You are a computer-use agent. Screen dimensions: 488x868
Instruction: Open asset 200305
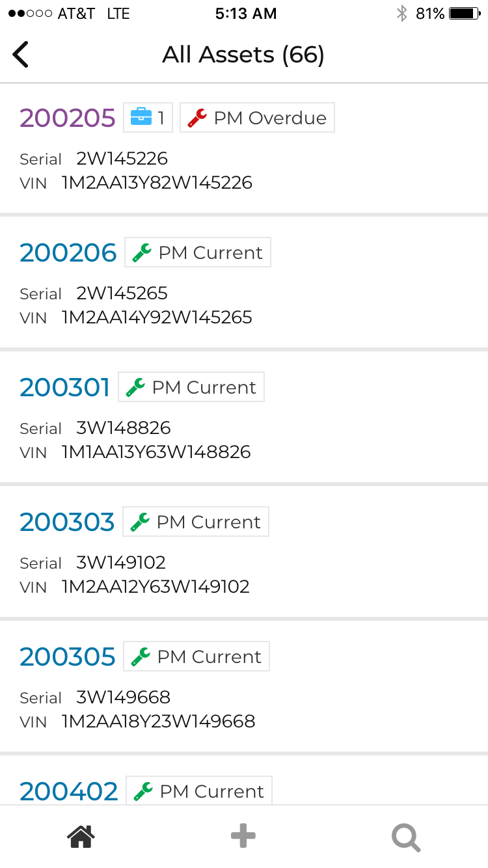(x=68, y=657)
